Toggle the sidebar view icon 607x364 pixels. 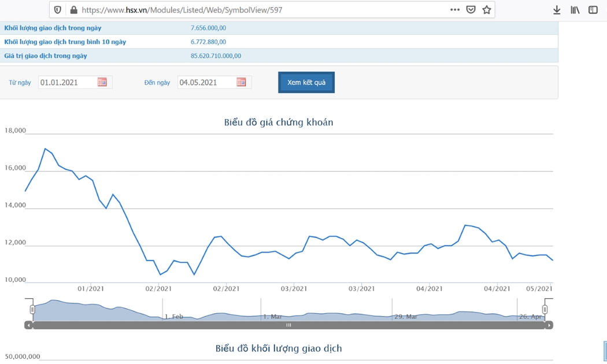(593, 10)
